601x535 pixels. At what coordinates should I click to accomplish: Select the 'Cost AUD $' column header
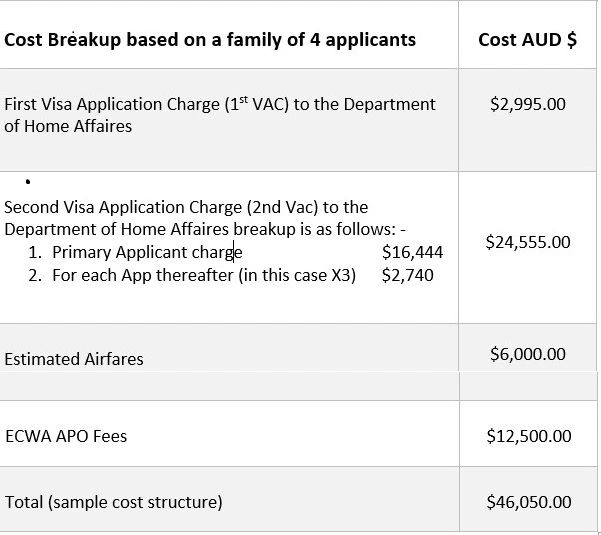527,41
